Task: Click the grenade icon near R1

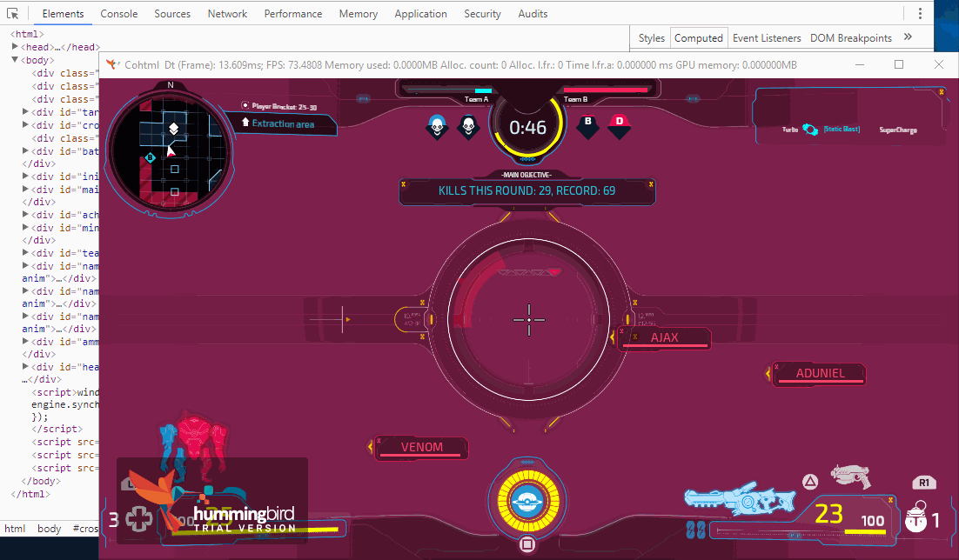Action: (915, 518)
